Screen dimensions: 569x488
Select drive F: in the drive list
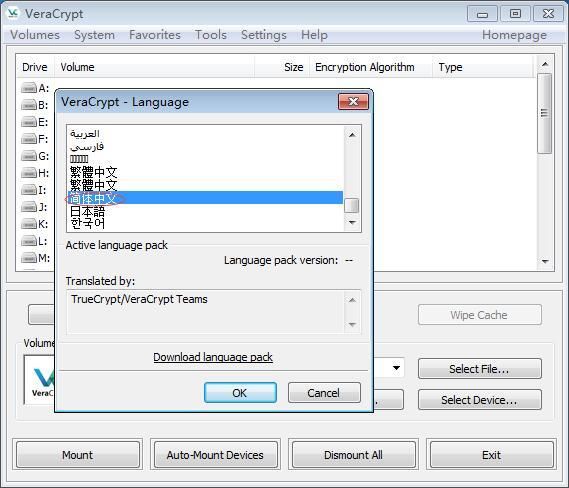point(35,139)
